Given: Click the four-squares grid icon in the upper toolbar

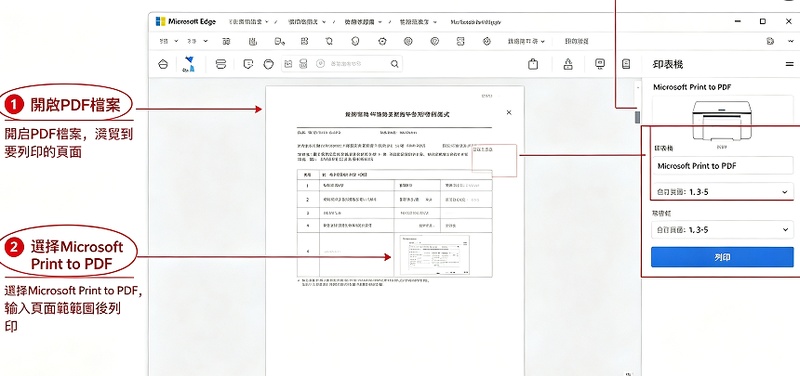Looking at the screenshot, I should click(x=304, y=41).
